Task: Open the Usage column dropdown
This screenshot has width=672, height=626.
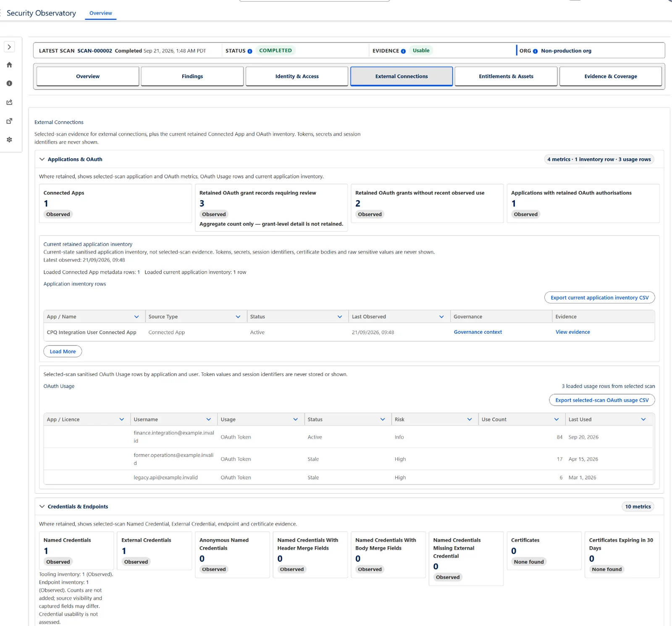Action: click(296, 419)
